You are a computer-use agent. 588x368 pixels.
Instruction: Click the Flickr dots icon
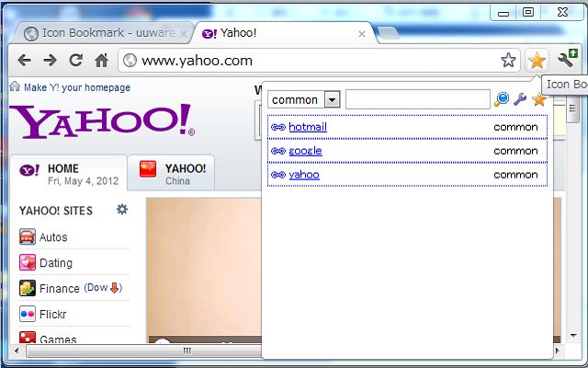(x=28, y=314)
